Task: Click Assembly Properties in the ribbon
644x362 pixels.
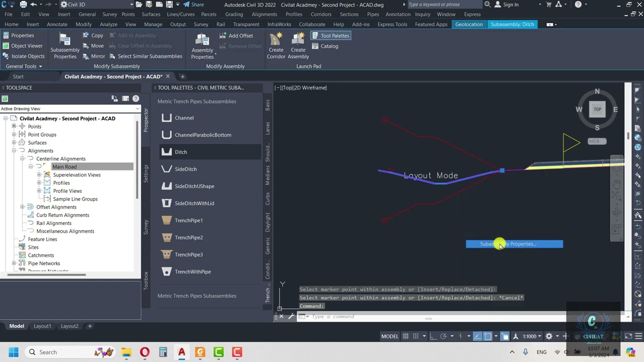Action: click(x=202, y=45)
